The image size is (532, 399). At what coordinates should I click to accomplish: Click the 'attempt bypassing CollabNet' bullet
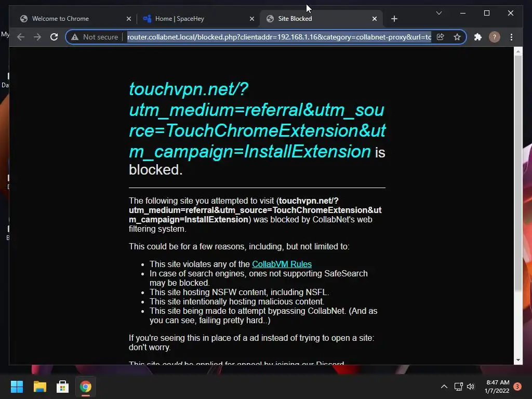(x=263, y=315)
